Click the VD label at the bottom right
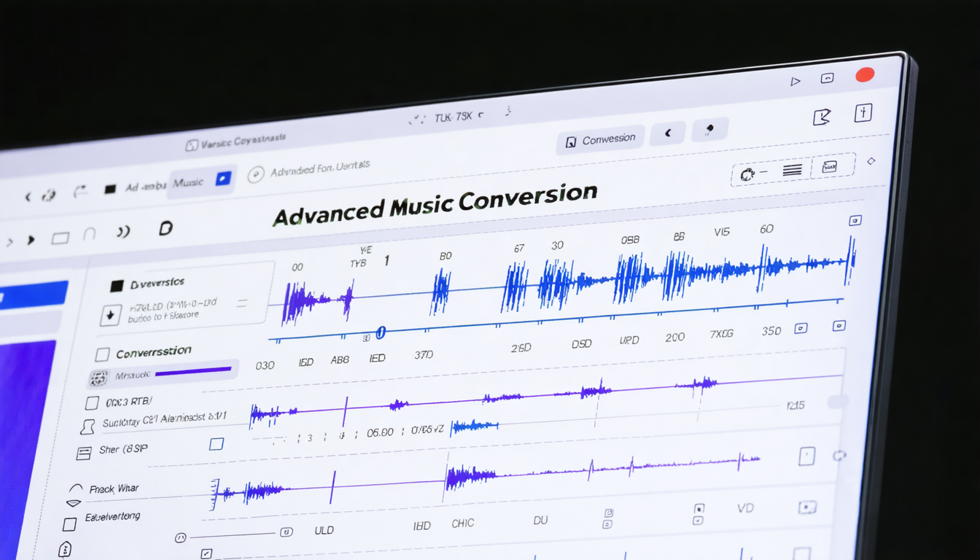 coord(745,508)
